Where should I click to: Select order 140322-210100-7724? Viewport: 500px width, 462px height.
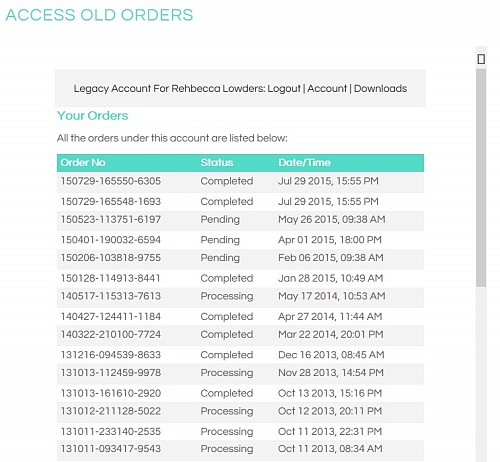click(111, 334)
